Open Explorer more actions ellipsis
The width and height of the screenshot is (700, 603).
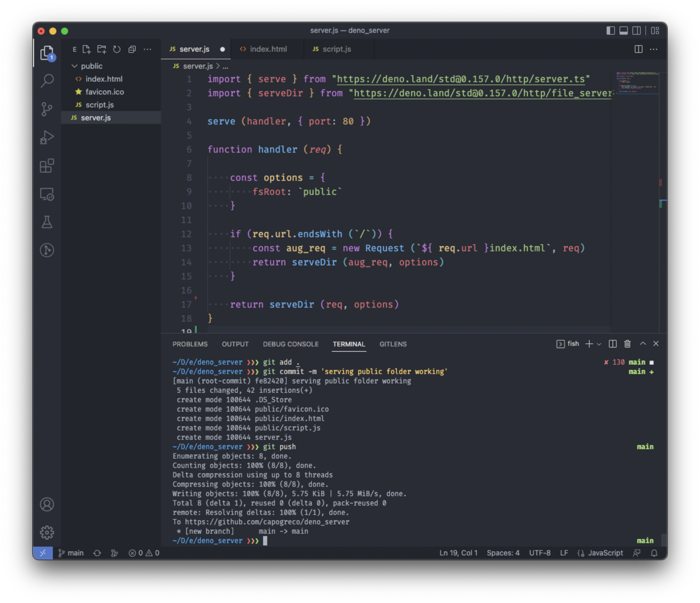pos(147,49)
